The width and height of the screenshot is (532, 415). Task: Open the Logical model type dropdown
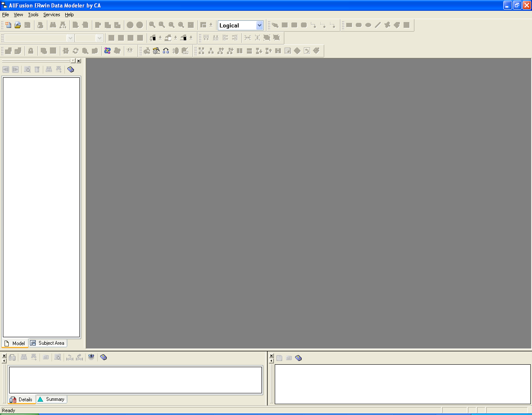[259, 25]
